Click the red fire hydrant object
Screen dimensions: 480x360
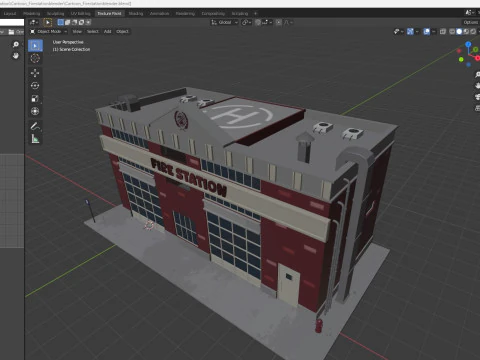coord(319,325)
